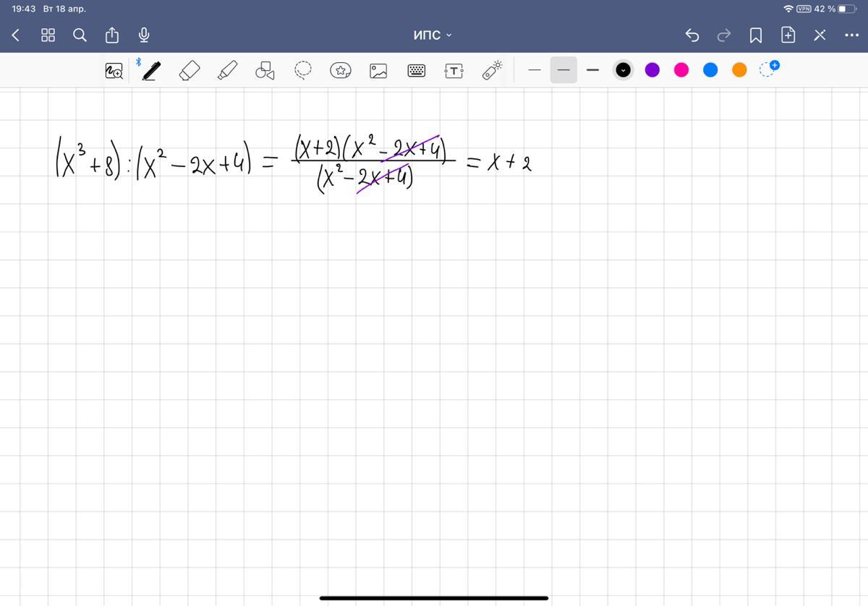
Task: Open the Elements sticker tool
Action: 341,70
